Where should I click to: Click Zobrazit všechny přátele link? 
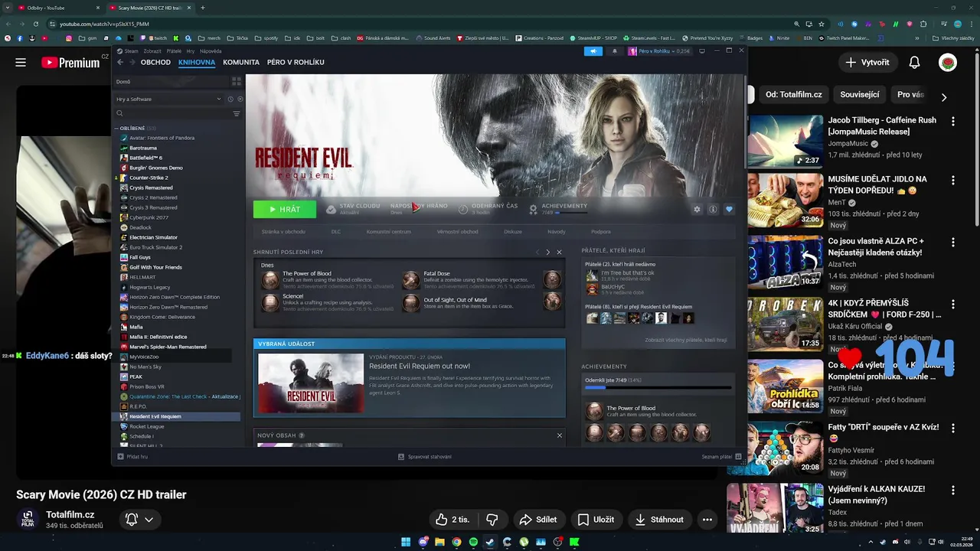pos(685,340)
